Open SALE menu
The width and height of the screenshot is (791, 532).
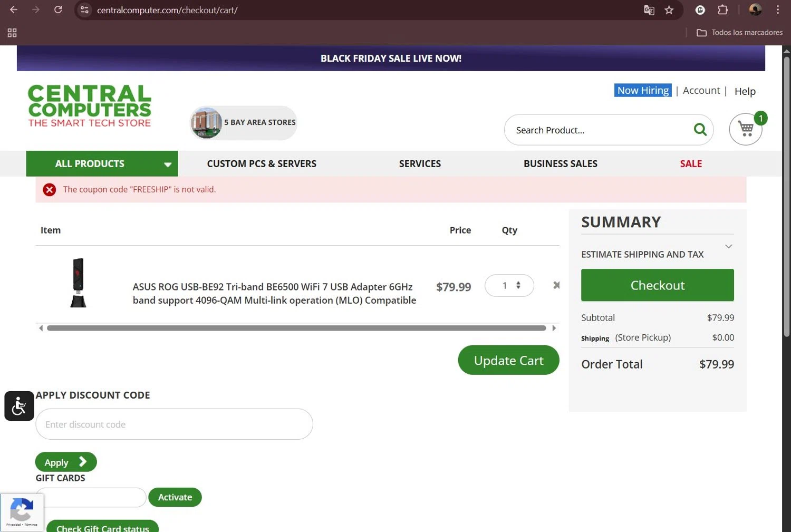click(691, 164)
